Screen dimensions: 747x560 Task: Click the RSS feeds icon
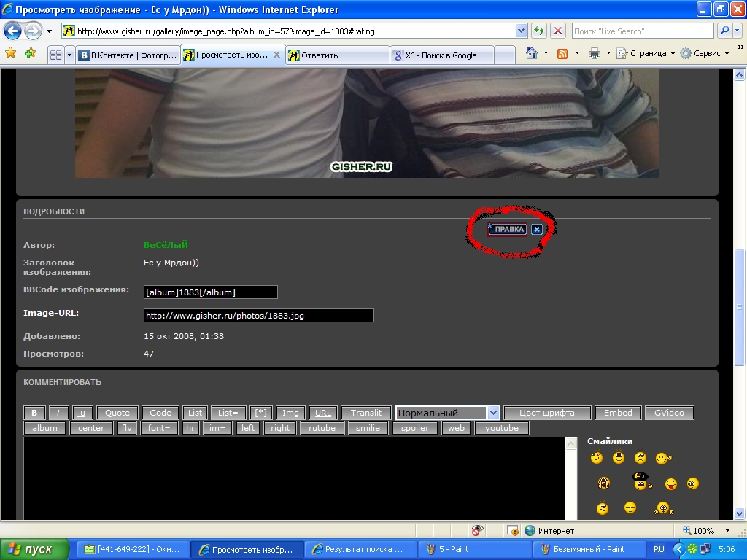562,54
